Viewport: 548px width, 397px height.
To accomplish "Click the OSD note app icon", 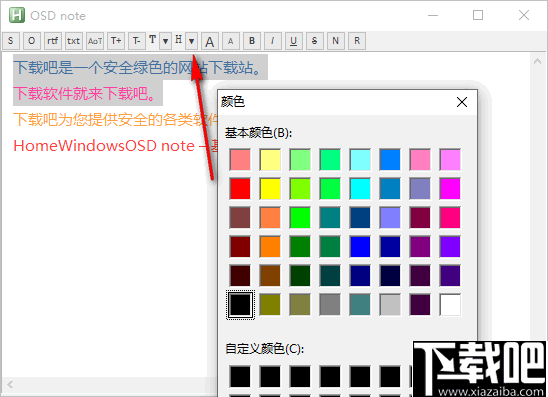I will [x=17, y=15].
